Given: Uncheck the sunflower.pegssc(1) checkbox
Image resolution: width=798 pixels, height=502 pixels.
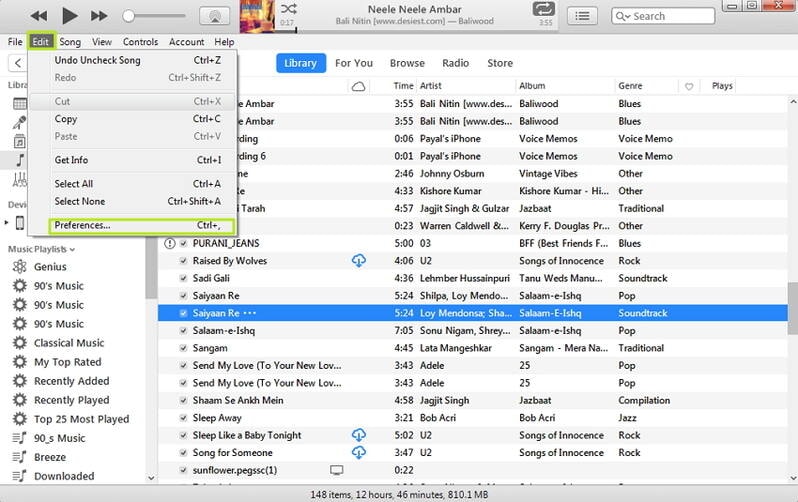Looking at the screenshot, I should [x=183, y=470].
